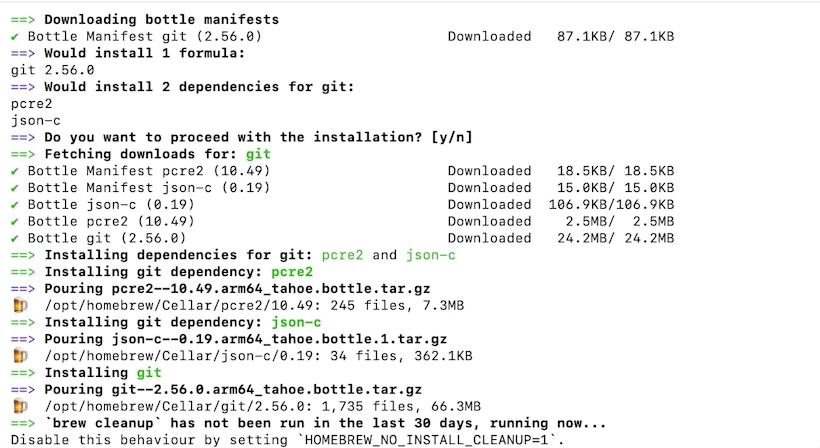This screenshot has height=448, width=820.
Task: Click the text Downloading bottle manifests
Action: (162, 20)
